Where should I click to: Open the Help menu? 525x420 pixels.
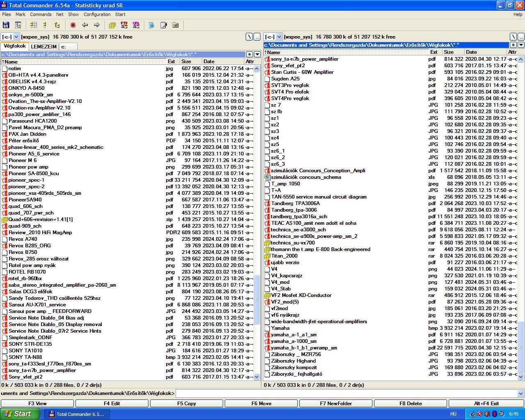(518, 14)
